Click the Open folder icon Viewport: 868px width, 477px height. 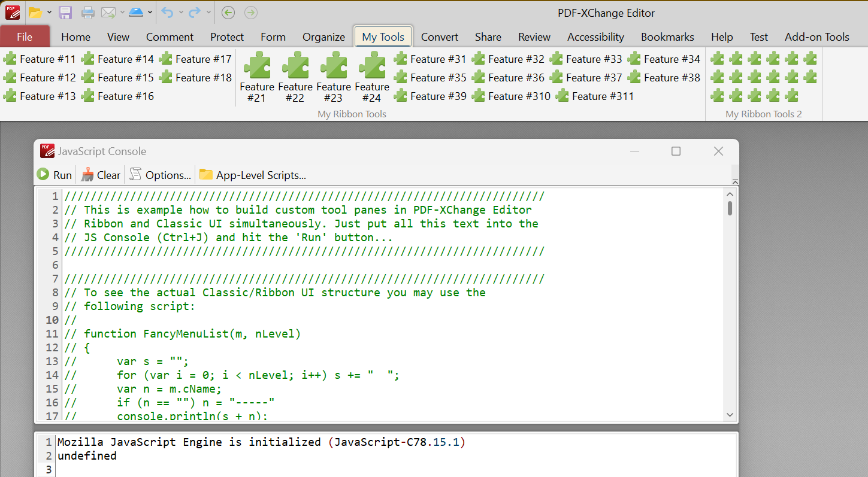[35, 12]
